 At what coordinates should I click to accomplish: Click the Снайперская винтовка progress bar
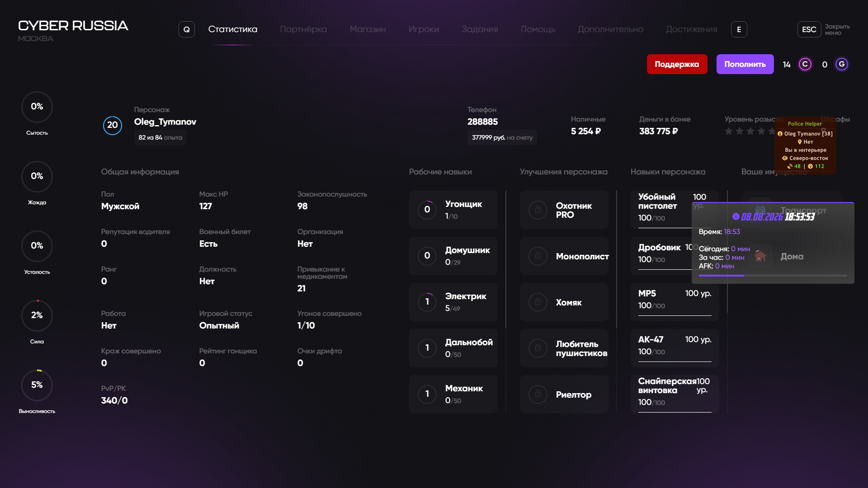[x=675, y=412]
